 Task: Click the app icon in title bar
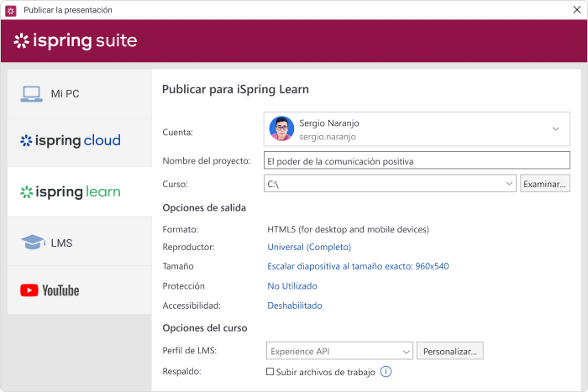click(x=10, y=11)
